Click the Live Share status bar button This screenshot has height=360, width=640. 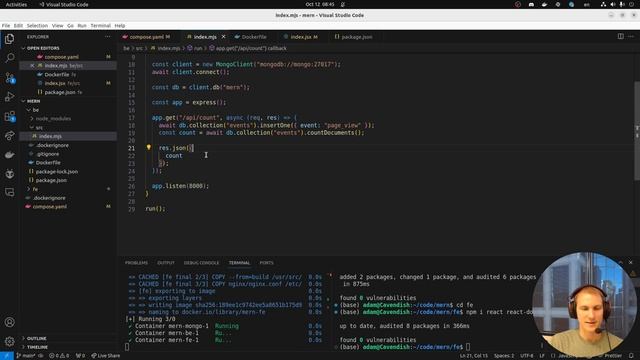(106, 356)
